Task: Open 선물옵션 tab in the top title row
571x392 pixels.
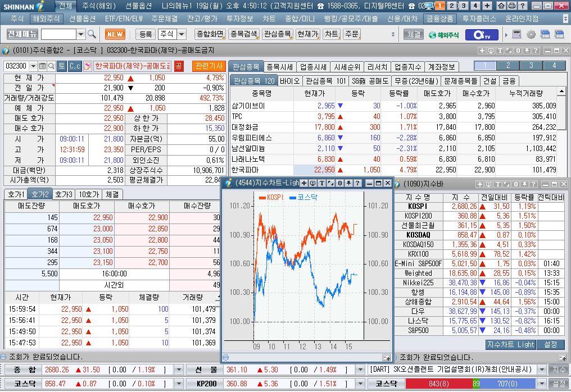Action: point(138,6)
